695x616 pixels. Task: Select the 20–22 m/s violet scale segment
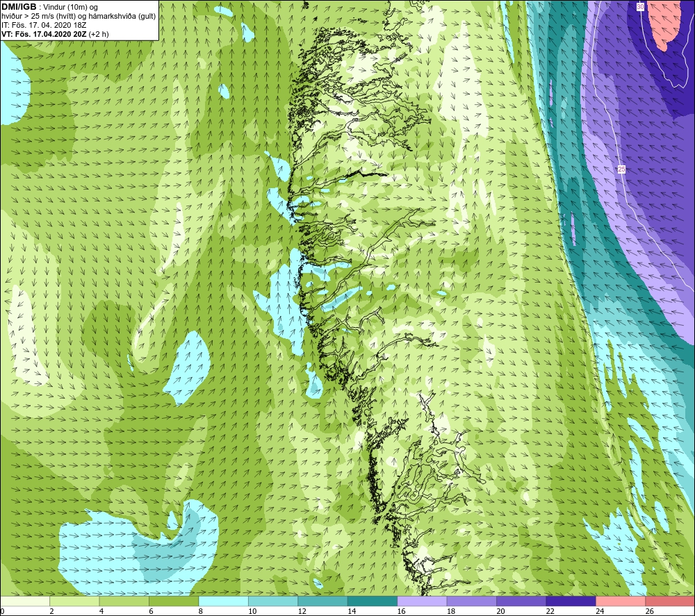pyautogui.click(x=521, y=601)
